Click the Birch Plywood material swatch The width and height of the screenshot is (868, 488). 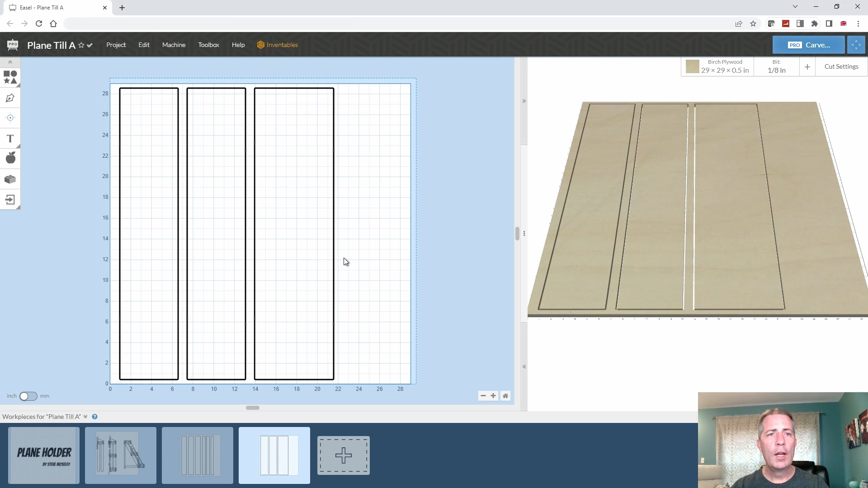coord(692,66)
